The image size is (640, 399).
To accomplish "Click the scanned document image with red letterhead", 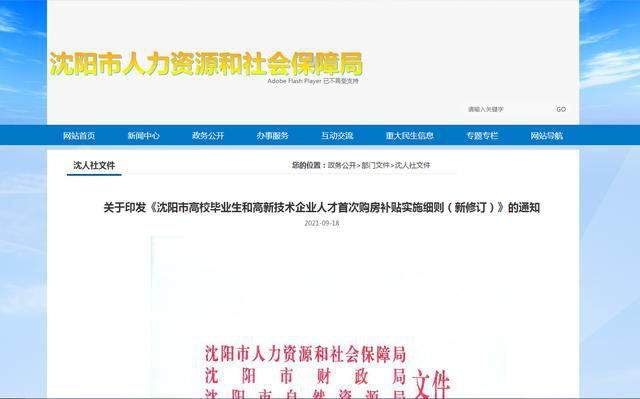I will coord(328,317).
